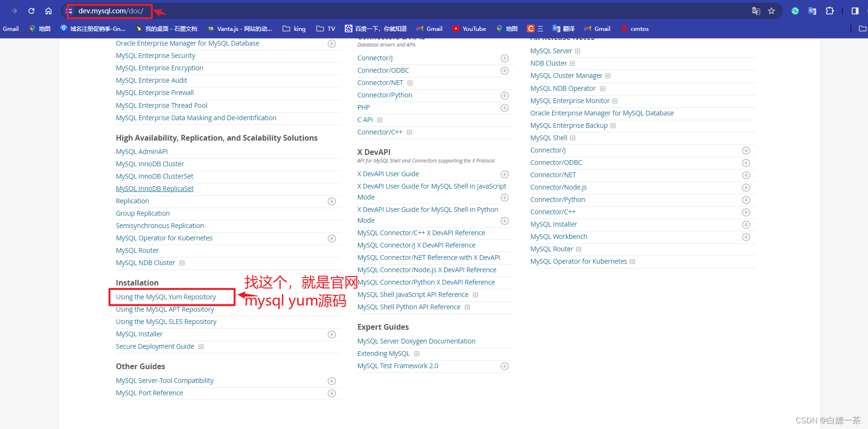Open Group Replication link
This screenshot has width=868, height=429.
click(143, 213)
